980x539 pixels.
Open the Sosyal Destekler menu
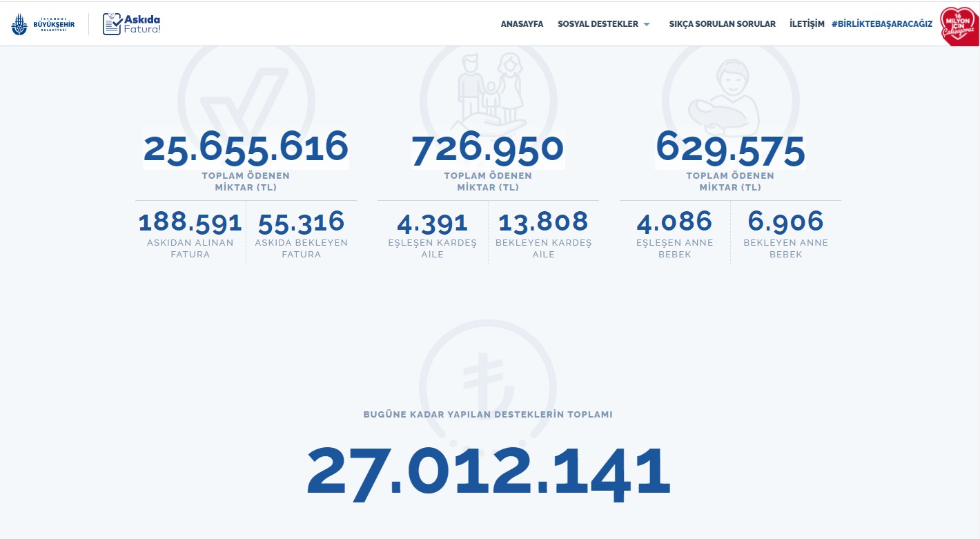pyautogui.click(x=598, y=24)
